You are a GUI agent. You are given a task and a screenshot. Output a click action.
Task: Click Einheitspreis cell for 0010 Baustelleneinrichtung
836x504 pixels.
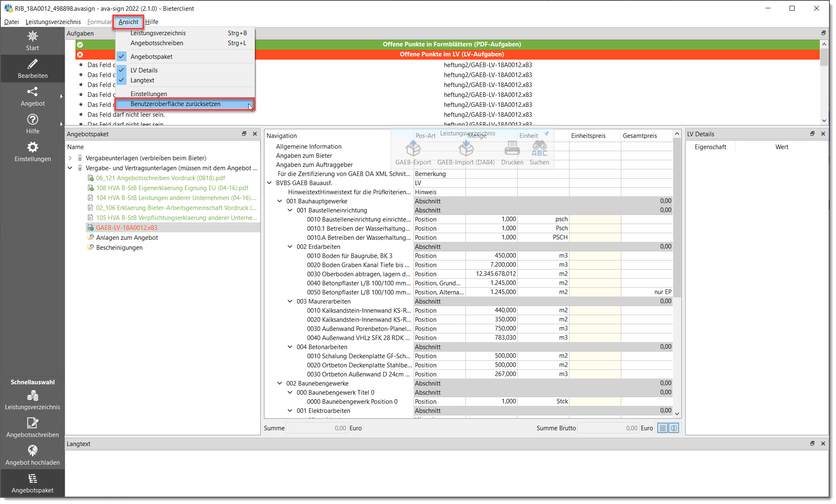point(595,219)
